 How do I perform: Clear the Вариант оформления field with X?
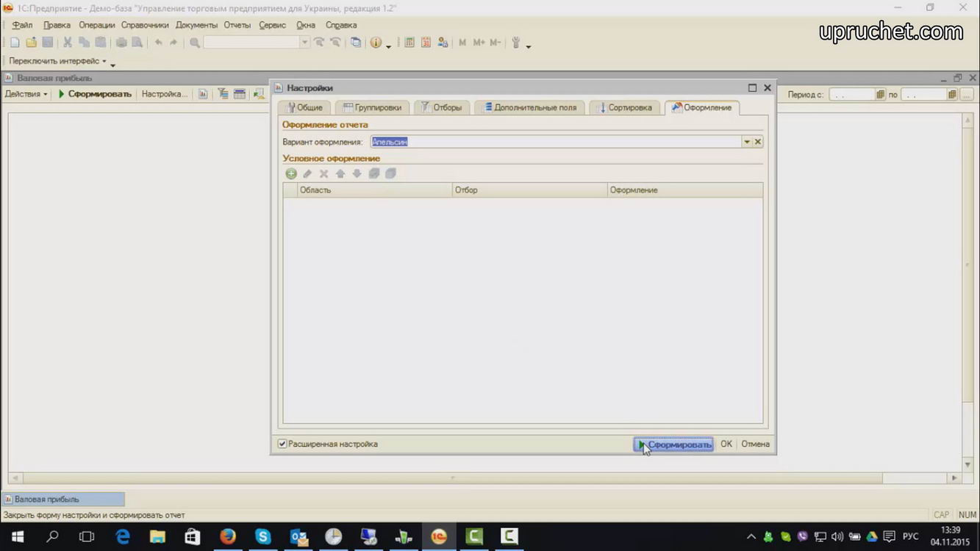pos(758,142)
